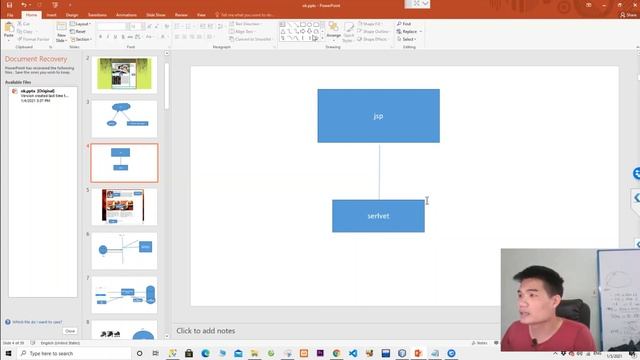Click the Click to add notes area
Image resolution: width=640 pixels, height=360 pixels.
(206, 331)
